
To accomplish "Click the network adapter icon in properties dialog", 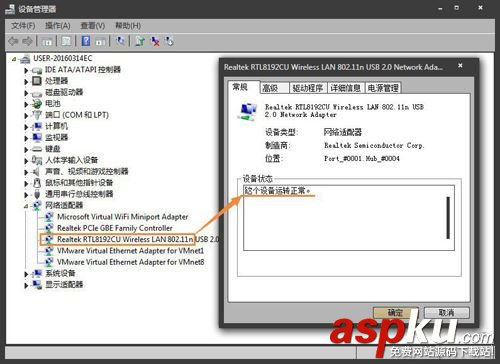I will (x=248, y=111).
